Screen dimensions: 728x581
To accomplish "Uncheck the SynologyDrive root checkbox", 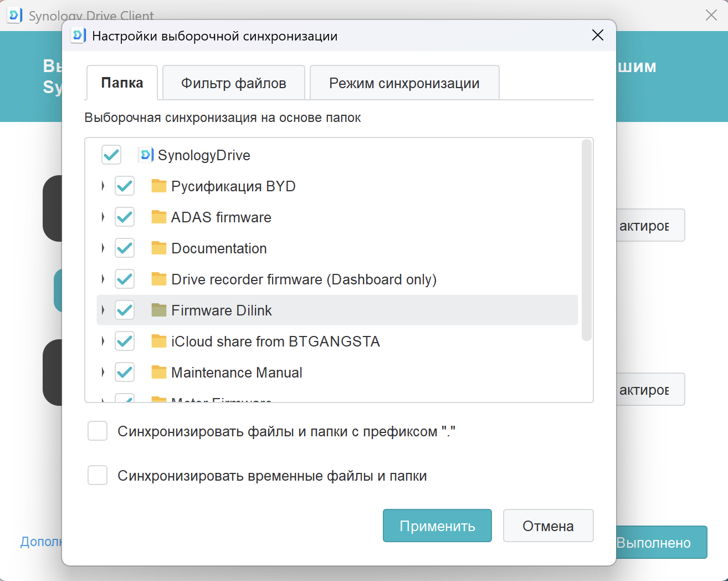I will point(111,155).
